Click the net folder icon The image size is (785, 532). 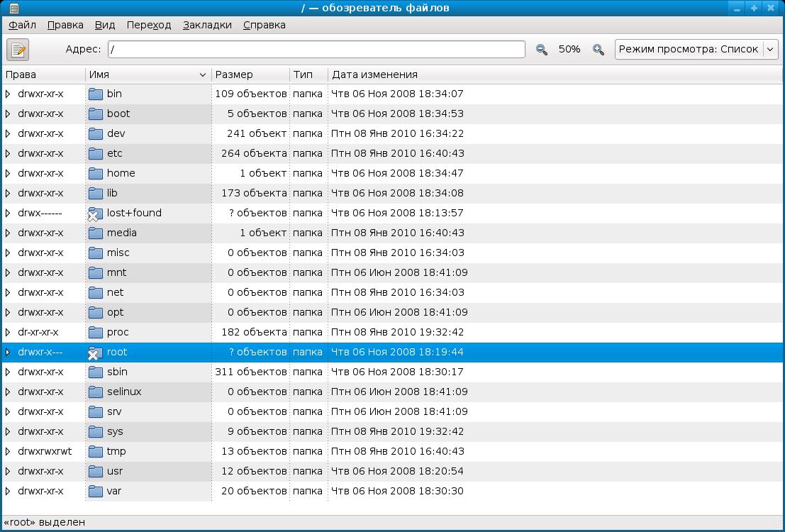coord(96,292)
